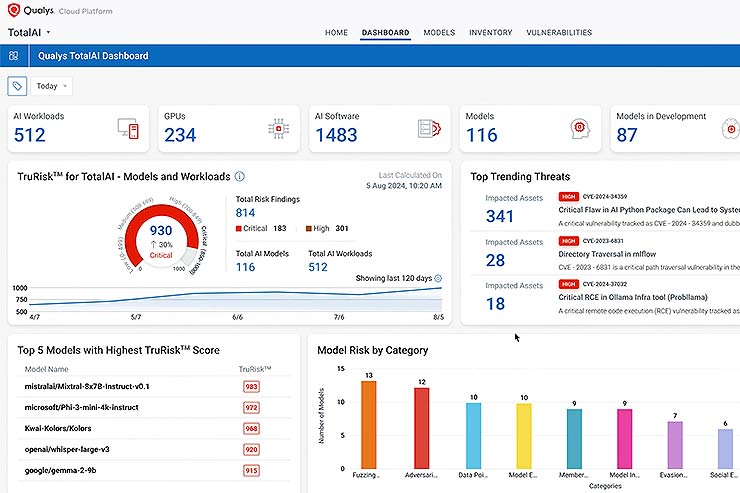Click the tag filter icon
The height and width of the screenshot is (493, 740).
(17, 86)
